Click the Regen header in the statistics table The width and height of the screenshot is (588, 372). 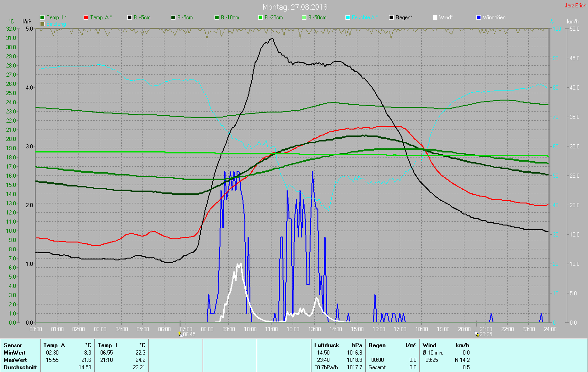tap(377, 345)
